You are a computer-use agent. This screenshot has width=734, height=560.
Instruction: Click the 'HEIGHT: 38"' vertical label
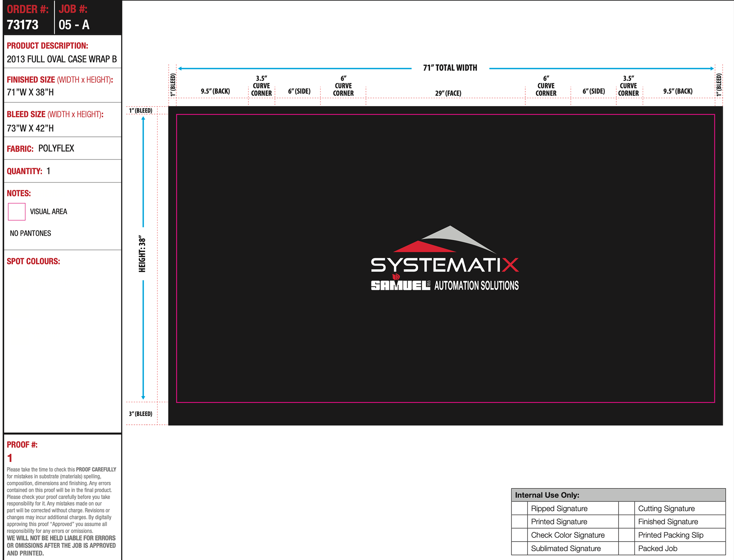pos(142,254)
